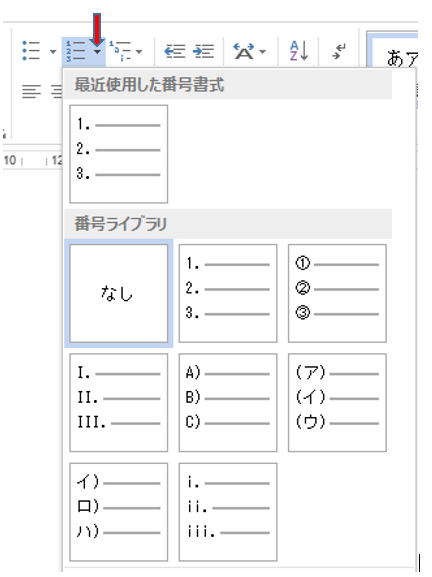Click the increase indent icon
The width and height of the screenshot is (432, 577).
[204, 51]
